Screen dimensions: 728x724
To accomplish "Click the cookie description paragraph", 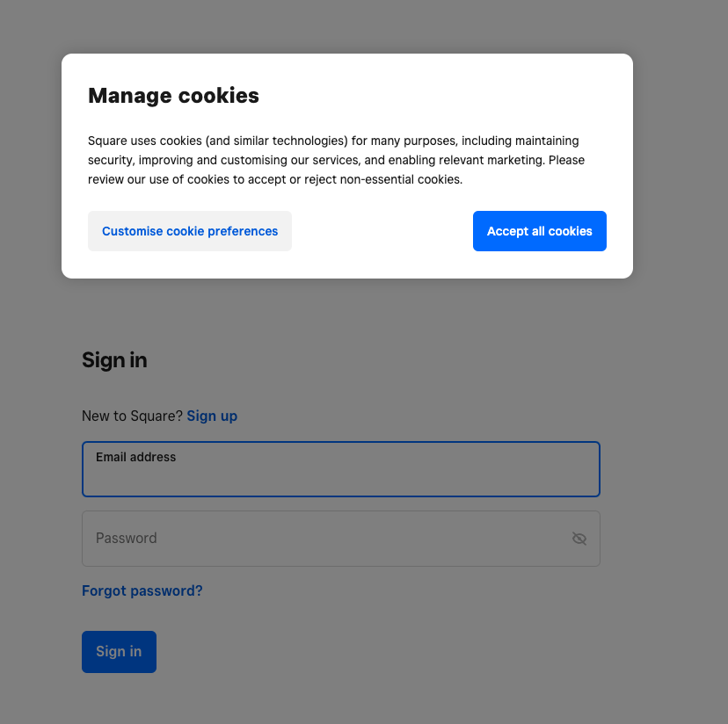I will pos(336,160).
